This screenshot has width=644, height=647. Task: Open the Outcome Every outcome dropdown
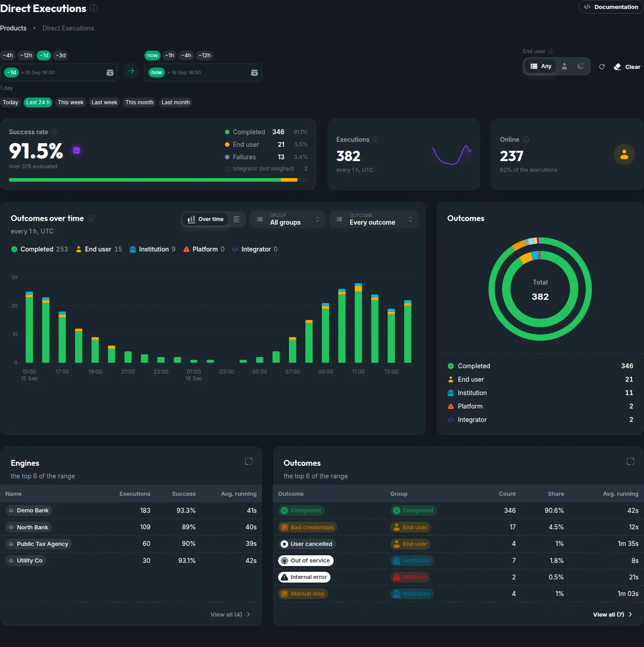[x=374, y=219]
